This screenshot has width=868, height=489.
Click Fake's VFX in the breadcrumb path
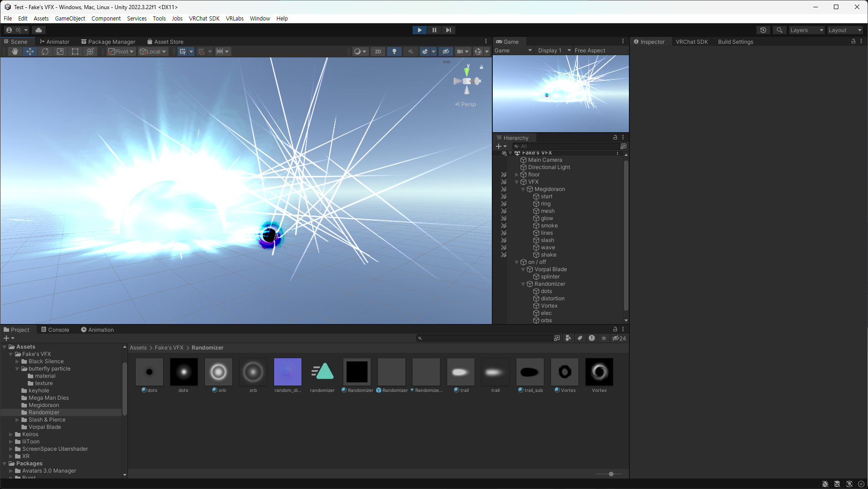(169, 348)
